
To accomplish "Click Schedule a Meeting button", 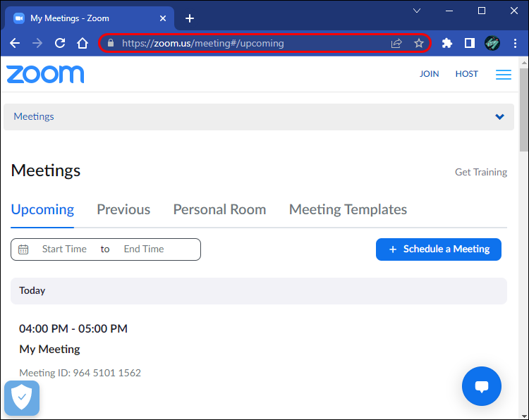I will [438, 249].
